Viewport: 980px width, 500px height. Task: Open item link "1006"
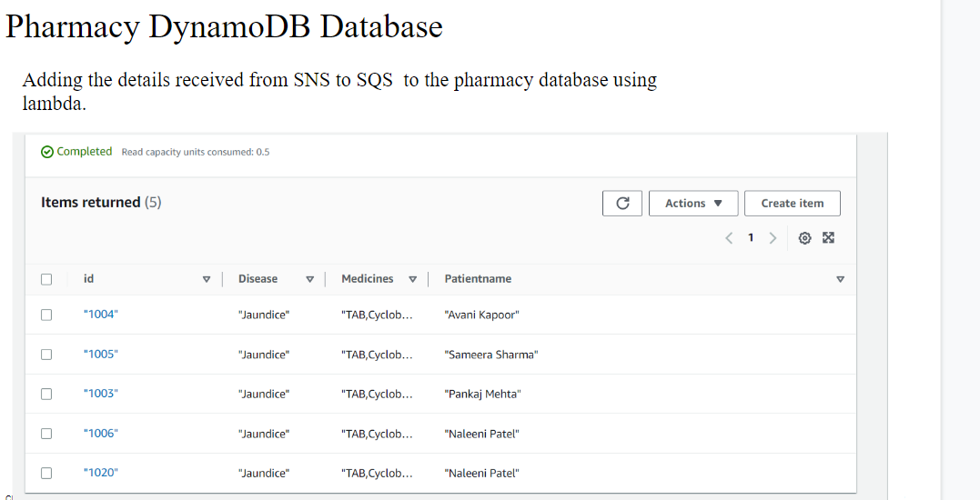101,434
